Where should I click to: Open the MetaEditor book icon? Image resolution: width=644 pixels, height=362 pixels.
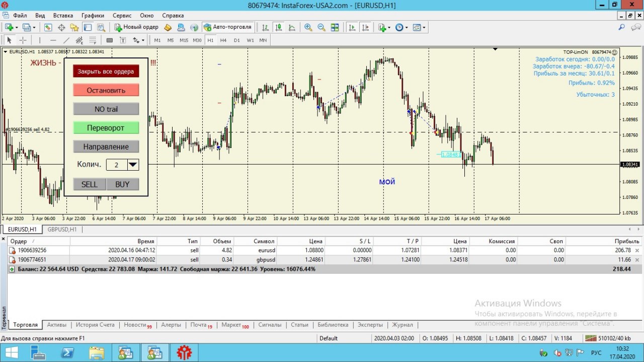click(168, 27)
